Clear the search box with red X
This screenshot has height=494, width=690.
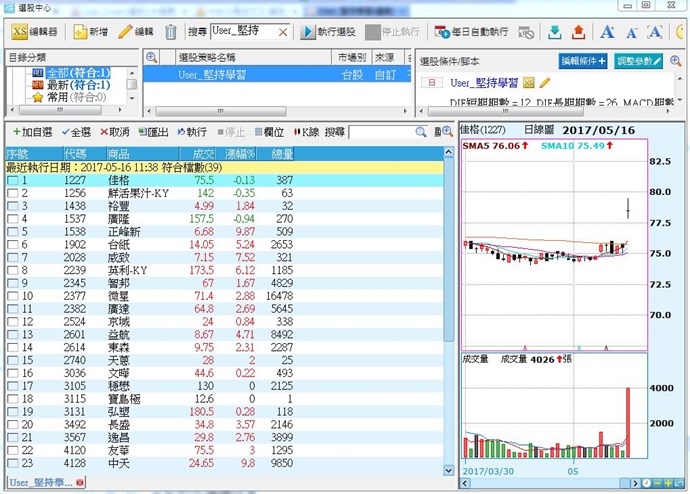tap(282, 32)
